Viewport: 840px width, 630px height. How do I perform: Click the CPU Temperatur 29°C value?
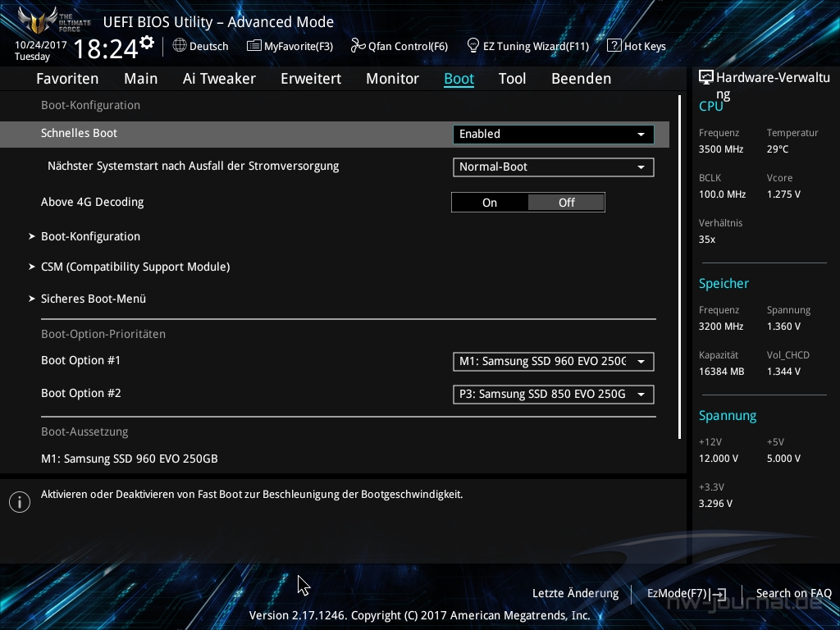coord(778,149)
